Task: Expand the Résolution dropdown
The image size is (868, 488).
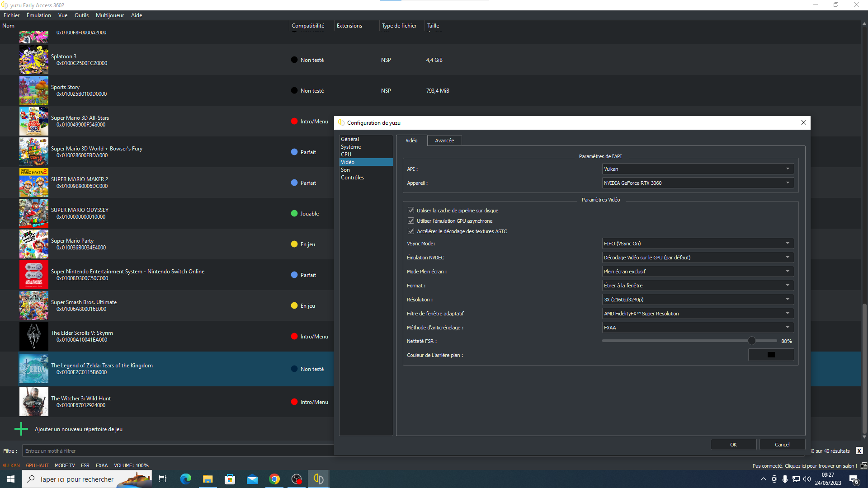Action: tap(698, 299)
